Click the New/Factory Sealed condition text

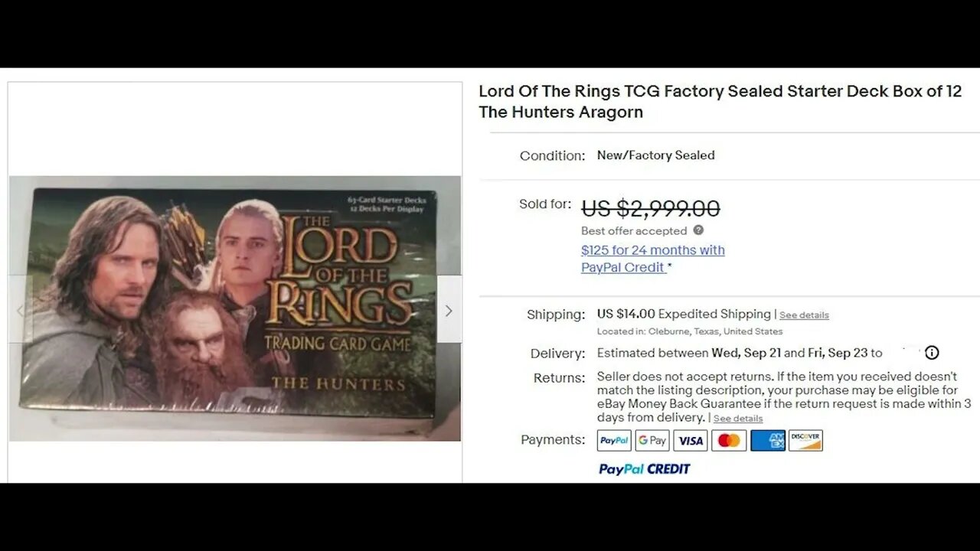(x=655, y=155)
